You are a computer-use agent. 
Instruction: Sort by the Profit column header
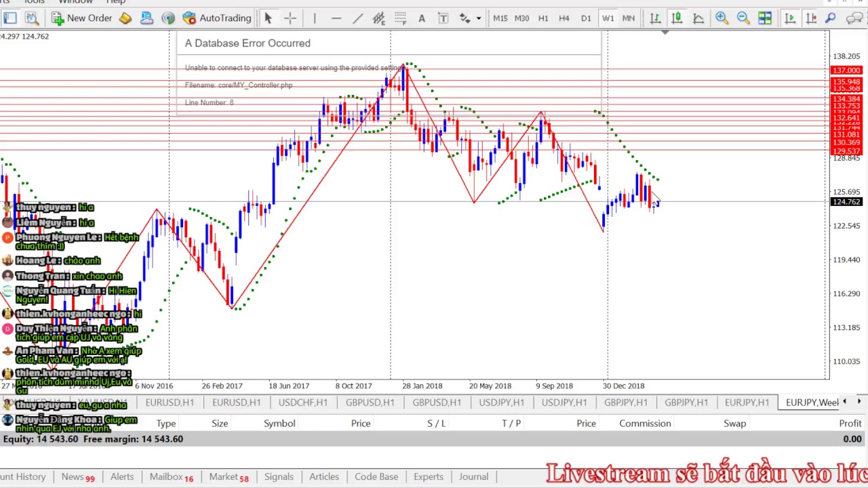850,423
